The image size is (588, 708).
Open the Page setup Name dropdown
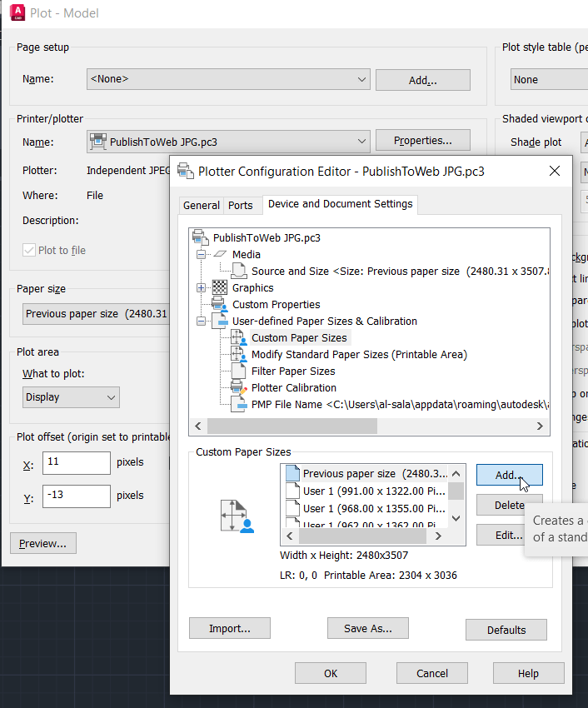pyautogui.click(x=228, y=79)
